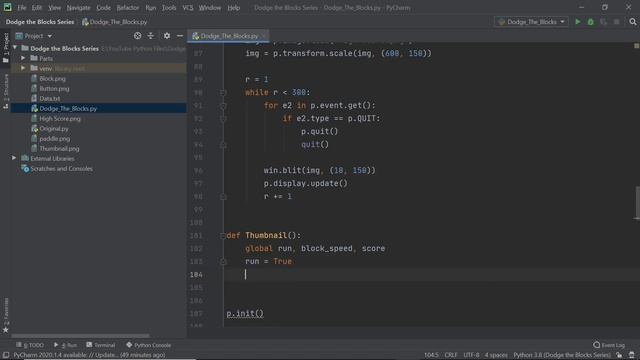
Task: Click breadcrumb Dodge the Blocks Series
Action: pyautogui.click(x=40, y=22)
